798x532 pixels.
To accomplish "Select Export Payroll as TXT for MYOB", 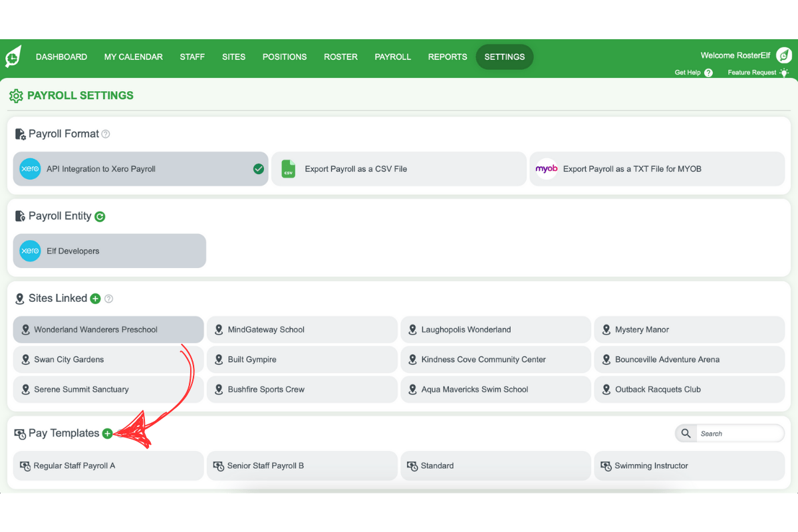I will click(657, 169).
